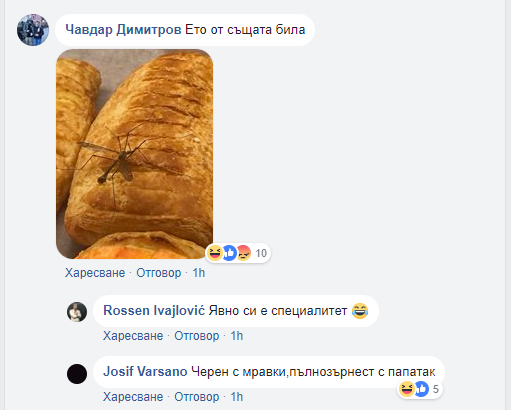
Task: Click the 1h timestamp under Rossen's comment
Action: pyautogui.click(x=237, y=336)
